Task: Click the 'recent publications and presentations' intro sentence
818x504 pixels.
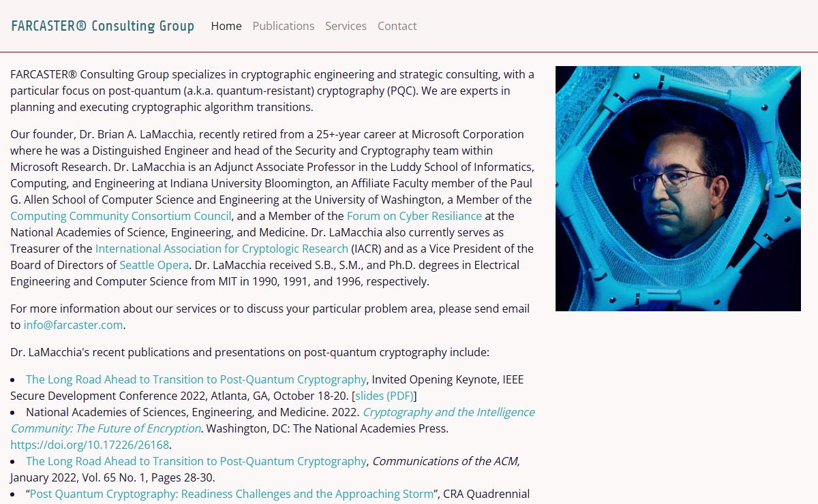Action: coord(249,352)
